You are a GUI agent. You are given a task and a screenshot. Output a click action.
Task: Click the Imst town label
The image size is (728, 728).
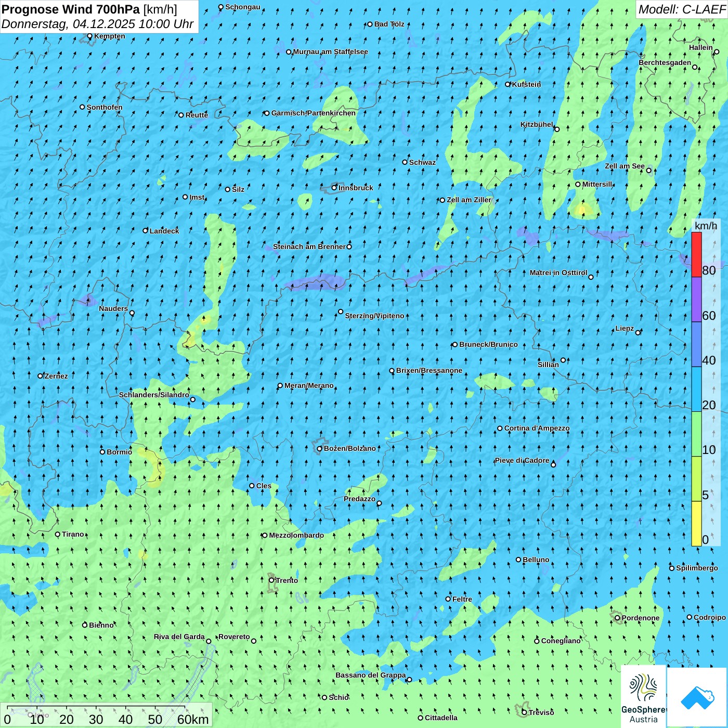pyautogui.click(x=197, y=197)
